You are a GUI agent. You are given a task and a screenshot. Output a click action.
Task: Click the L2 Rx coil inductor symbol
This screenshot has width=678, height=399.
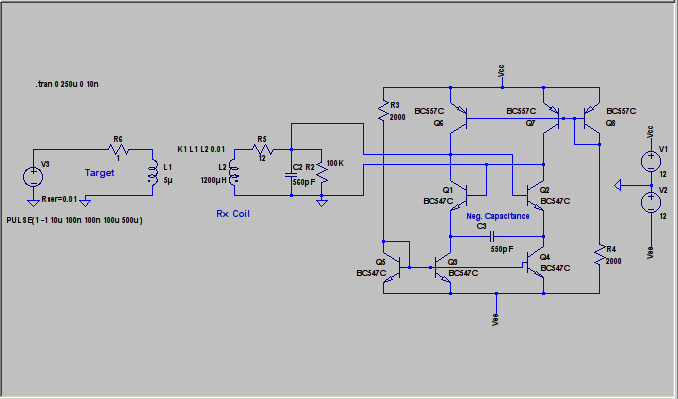tap(234, 173)
